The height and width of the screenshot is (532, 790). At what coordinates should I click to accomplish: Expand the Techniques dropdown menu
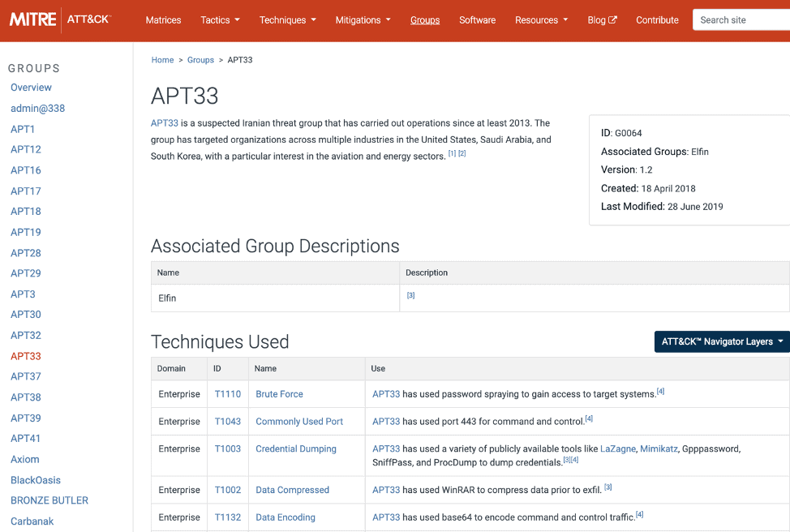(x=288, y=20)
